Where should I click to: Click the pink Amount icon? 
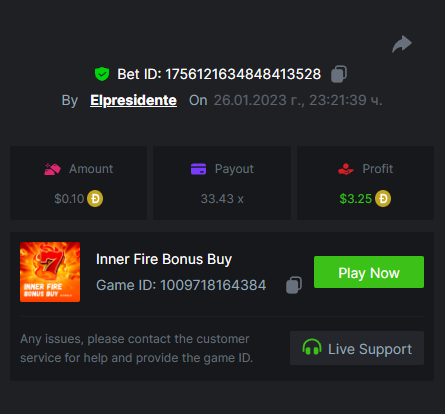[x=52, y=169]
